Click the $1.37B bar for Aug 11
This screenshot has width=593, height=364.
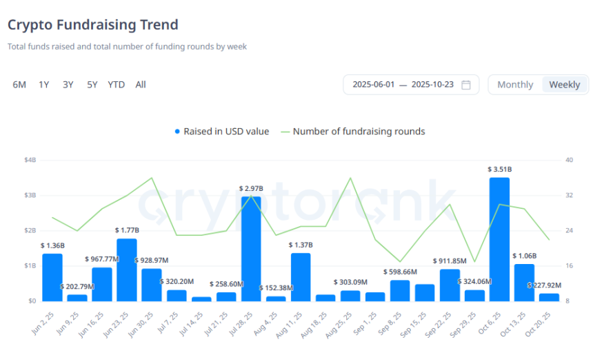(301, 277)
